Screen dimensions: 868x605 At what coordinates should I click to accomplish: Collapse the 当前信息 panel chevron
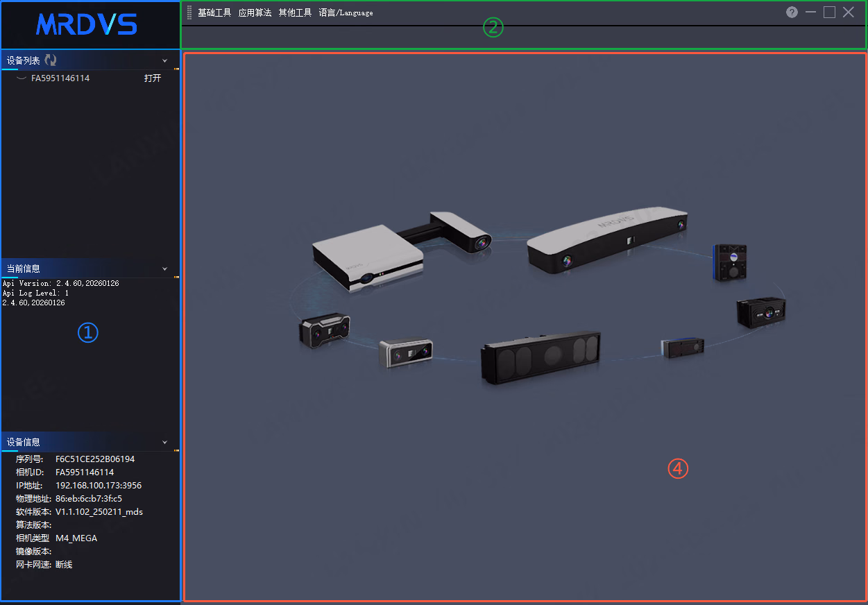click(x=165, y=269)
